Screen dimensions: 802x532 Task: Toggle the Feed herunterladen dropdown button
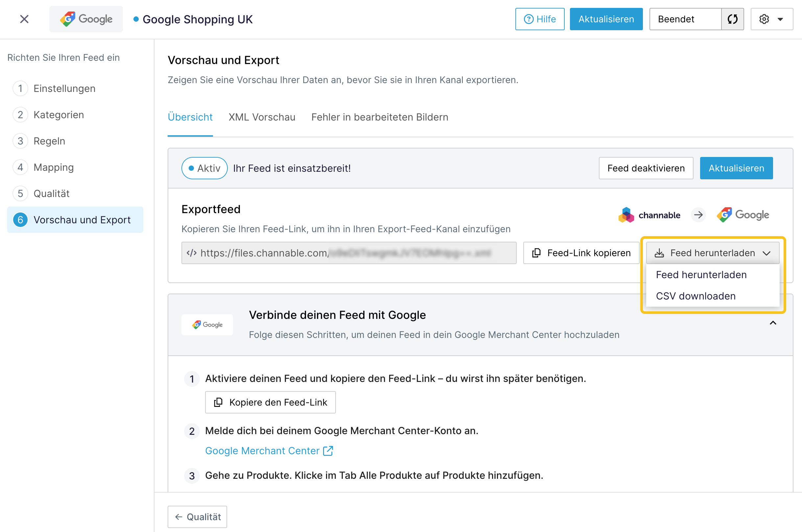tap(712, 253)
